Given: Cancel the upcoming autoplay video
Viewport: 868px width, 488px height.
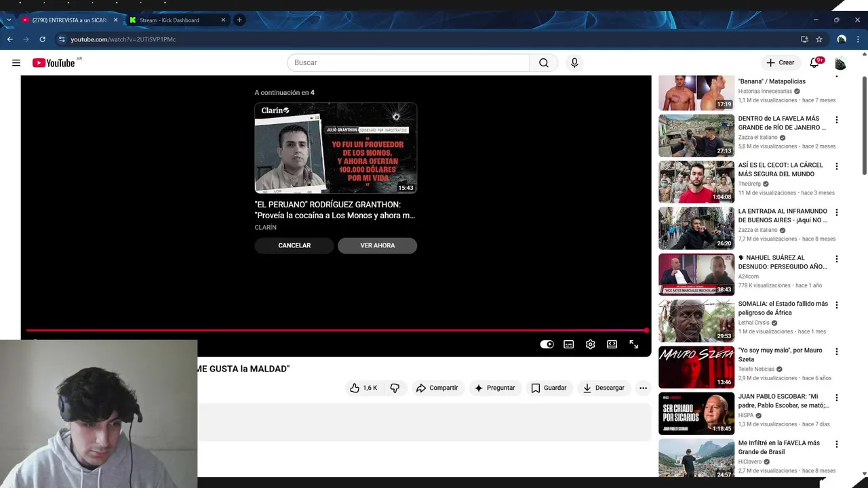Looking at the screenshot, I should 294,245.
